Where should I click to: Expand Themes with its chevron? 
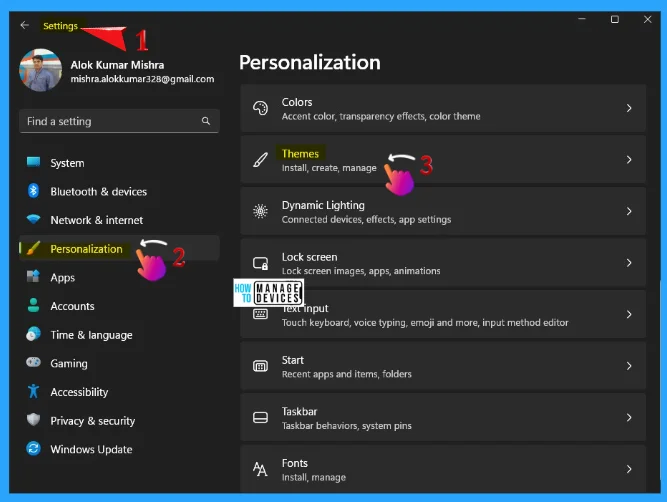click(x=629, y=160)
